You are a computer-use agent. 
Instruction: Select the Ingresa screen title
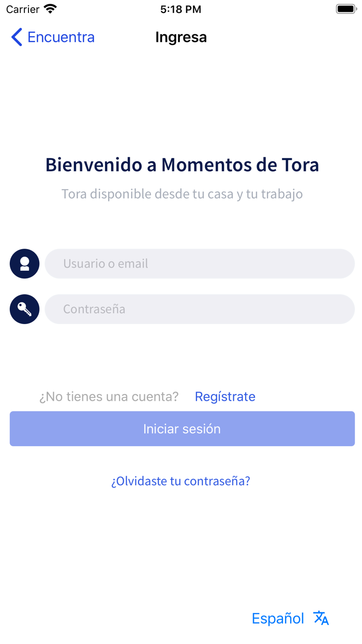point(180,37)
